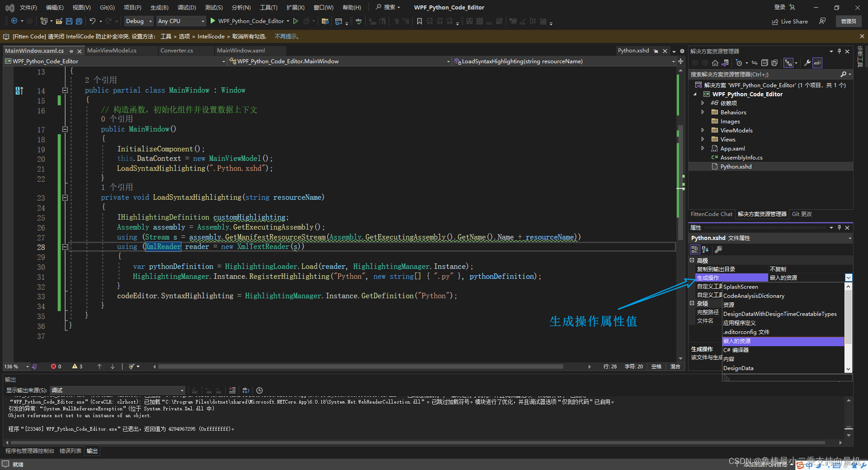Expand the ViewModels folder
868x470 pixels.
pyautogui.click(x=703, y=130)
